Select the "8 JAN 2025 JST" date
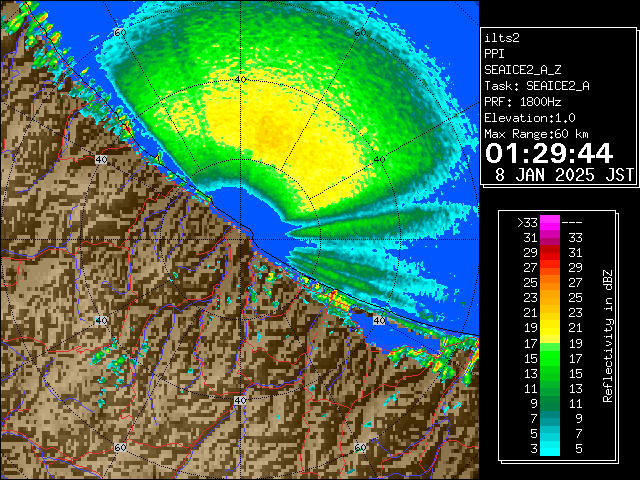 (564, 175)
